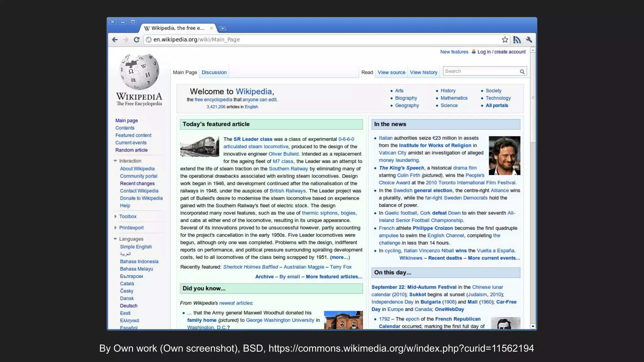Select the Main Page tab

(185, 72)
